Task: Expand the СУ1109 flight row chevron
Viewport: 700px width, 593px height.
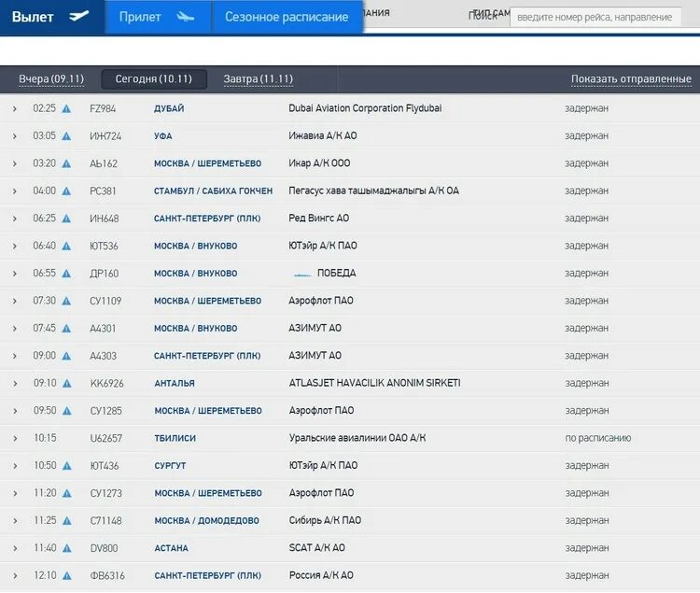Action: coord(15,302)
